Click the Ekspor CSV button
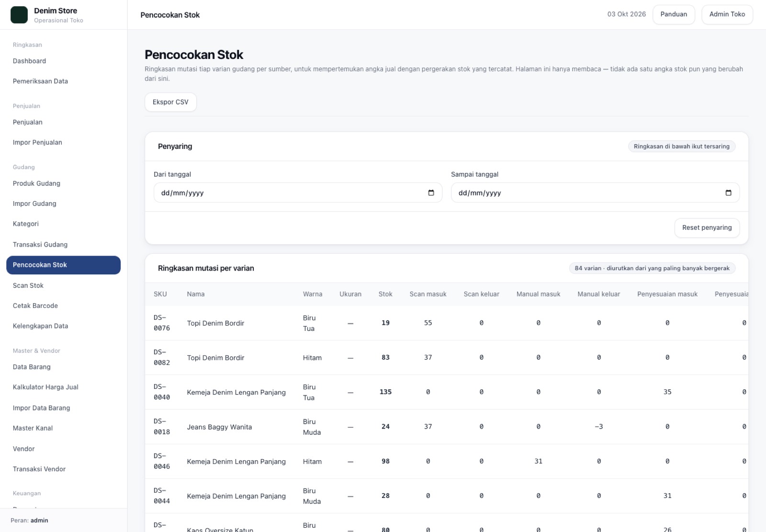Viewport: 766px width, 532px height. 170,102
